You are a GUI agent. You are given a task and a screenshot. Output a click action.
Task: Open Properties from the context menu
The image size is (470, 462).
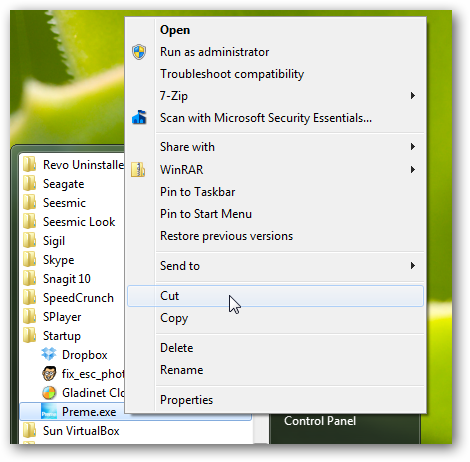(x=275, y=400)
